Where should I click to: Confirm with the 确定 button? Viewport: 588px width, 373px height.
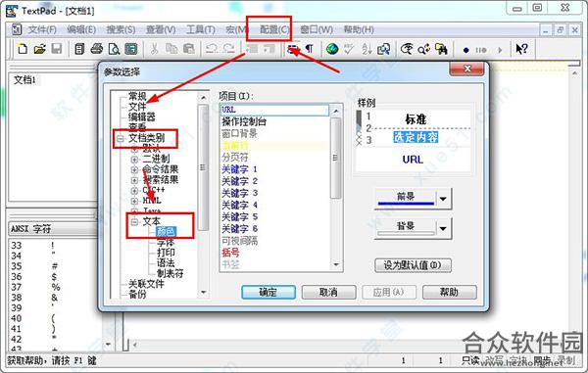269,292
